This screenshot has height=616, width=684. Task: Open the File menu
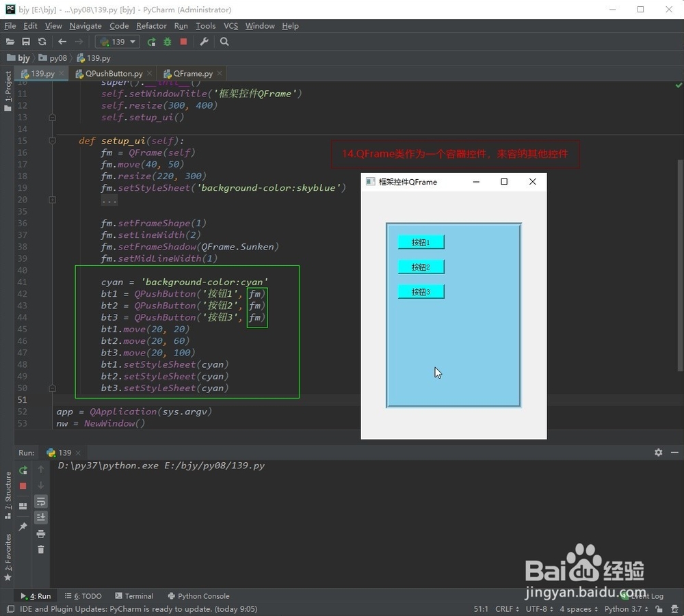10,26
